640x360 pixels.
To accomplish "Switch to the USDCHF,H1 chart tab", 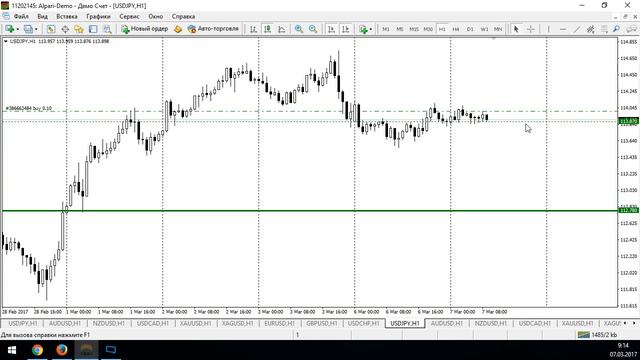I will coord(364,323).
